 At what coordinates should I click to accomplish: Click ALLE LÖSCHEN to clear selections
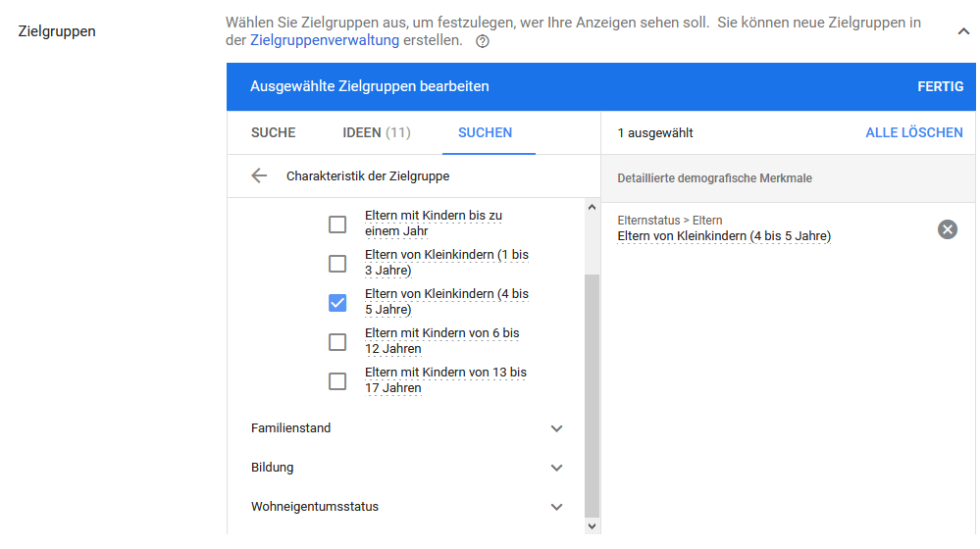coord(913,133)
